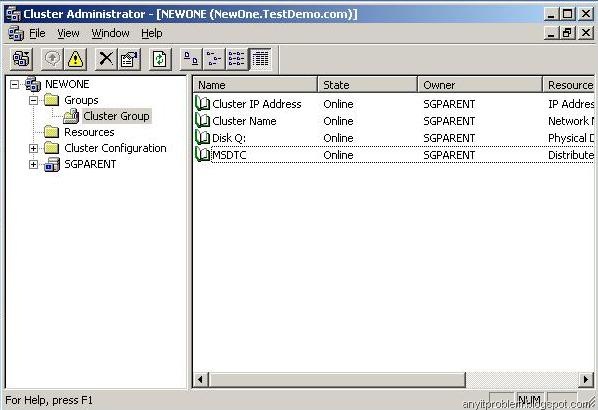Click the NEWONE cluster icon in tree

click(x=33, y=84)
